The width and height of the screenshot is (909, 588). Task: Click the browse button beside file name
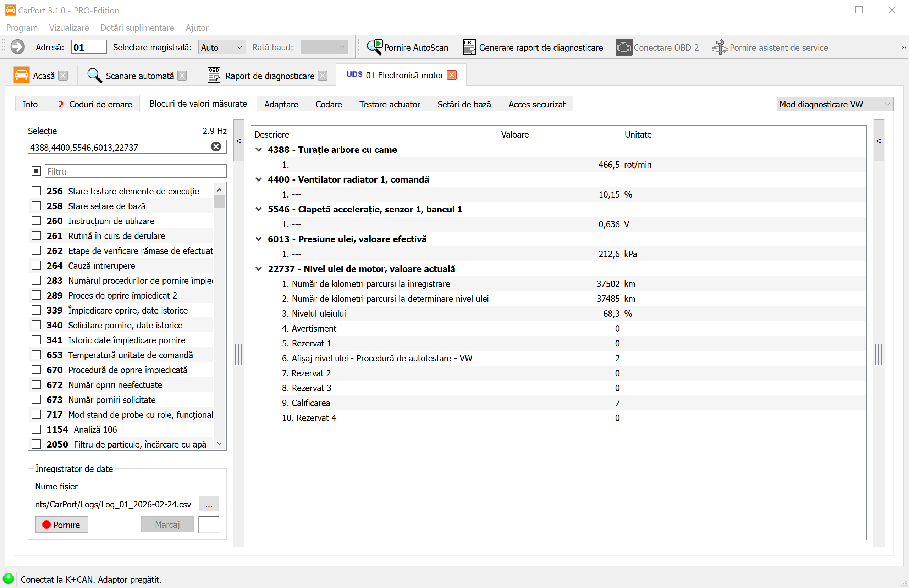tap(209, 504)
